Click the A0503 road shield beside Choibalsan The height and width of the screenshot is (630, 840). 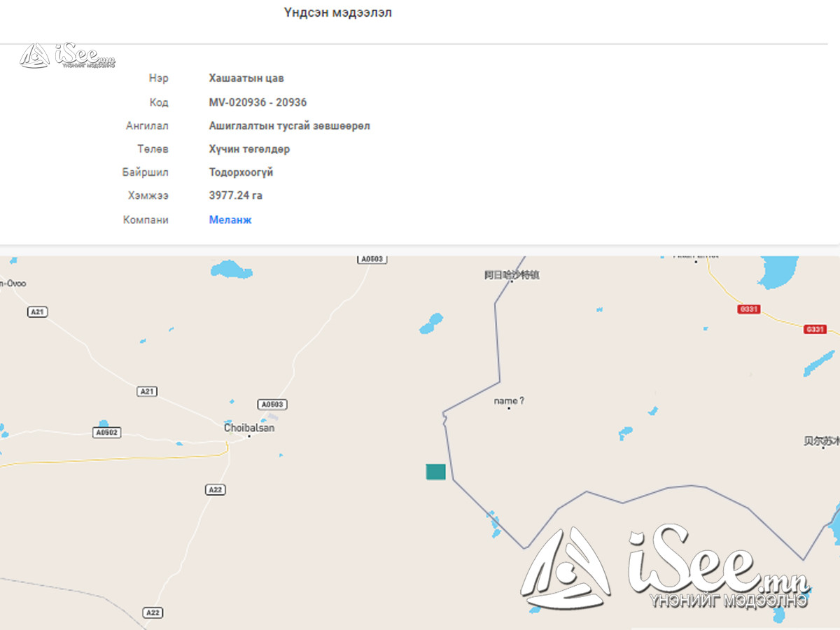point(273,405)
